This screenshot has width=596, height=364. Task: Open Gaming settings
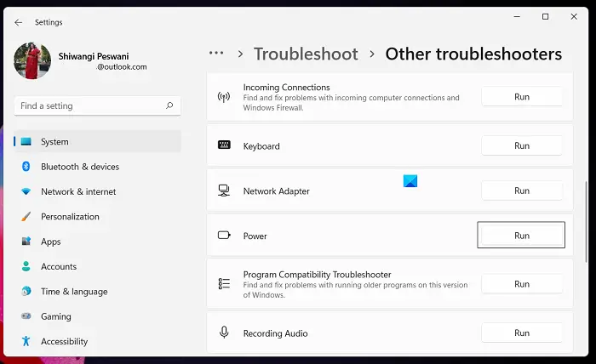[x=56, y=316]
